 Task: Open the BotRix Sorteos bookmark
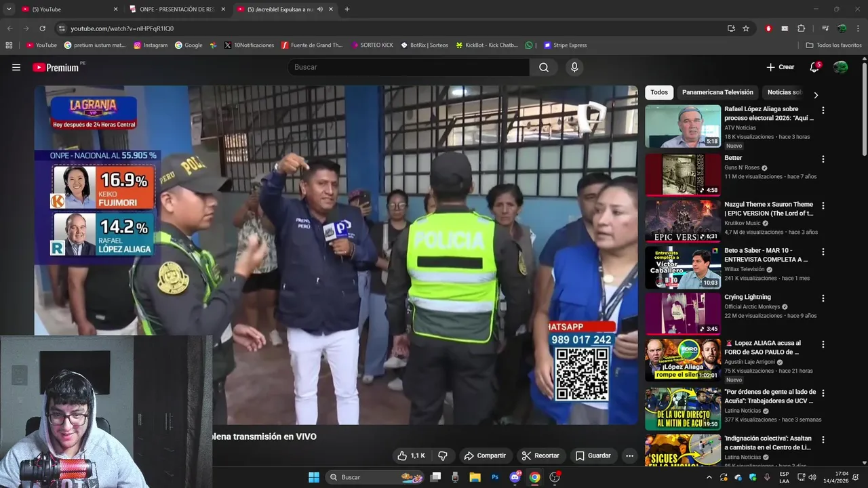[x=425, y=45]
